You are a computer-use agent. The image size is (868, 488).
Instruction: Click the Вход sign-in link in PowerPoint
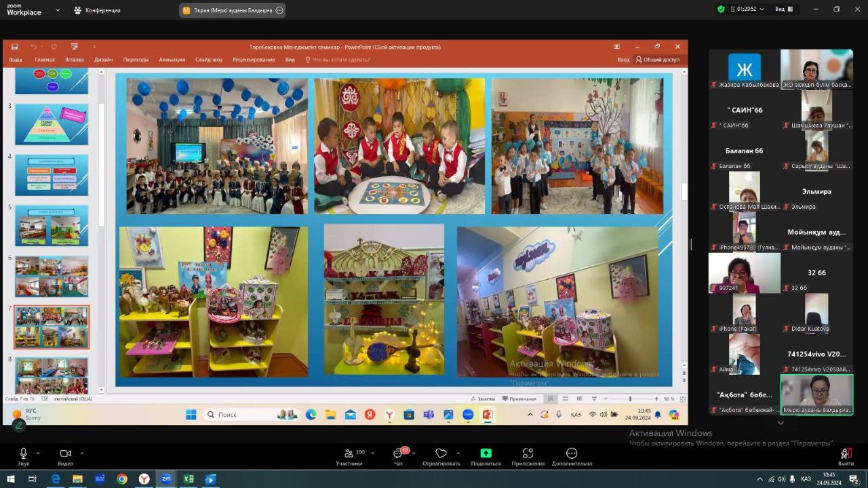(623, 60)
